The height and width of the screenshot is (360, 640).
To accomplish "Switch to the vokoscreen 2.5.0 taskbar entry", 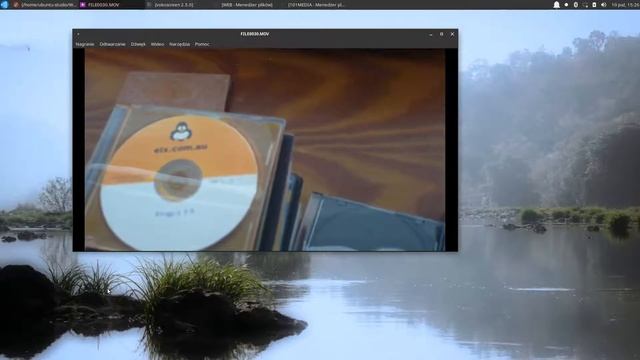I will point(178,5).
